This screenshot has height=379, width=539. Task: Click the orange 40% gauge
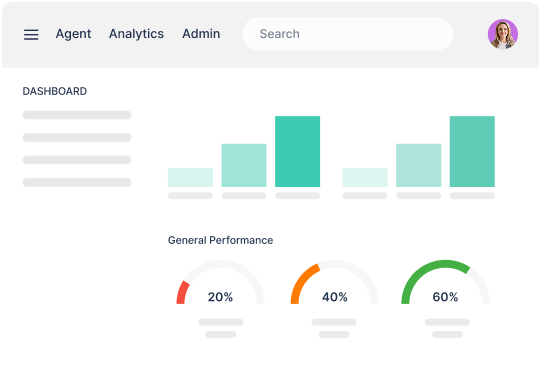[334, 282]
